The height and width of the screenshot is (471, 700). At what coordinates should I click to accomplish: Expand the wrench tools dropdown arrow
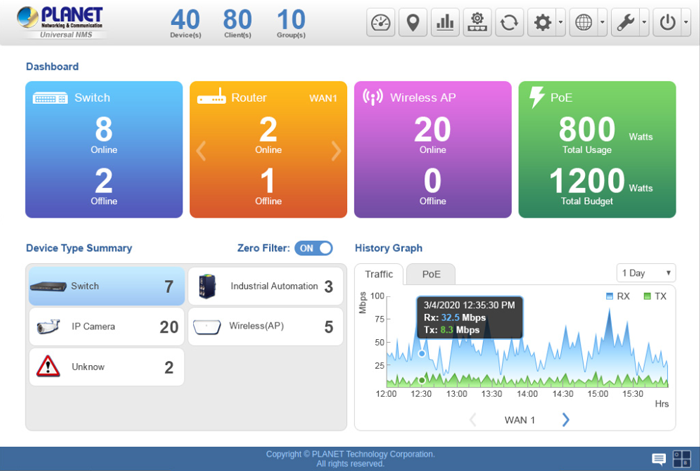tap(643, 23)
